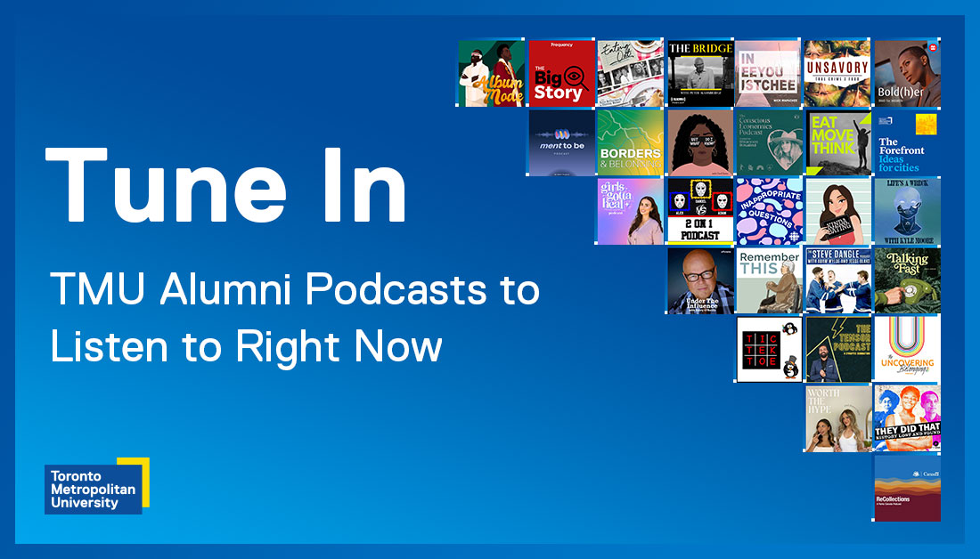Select The Big Story podcast artwork
Image resolution: width=980 pixels, height=559 pixels.
[560, 73]
